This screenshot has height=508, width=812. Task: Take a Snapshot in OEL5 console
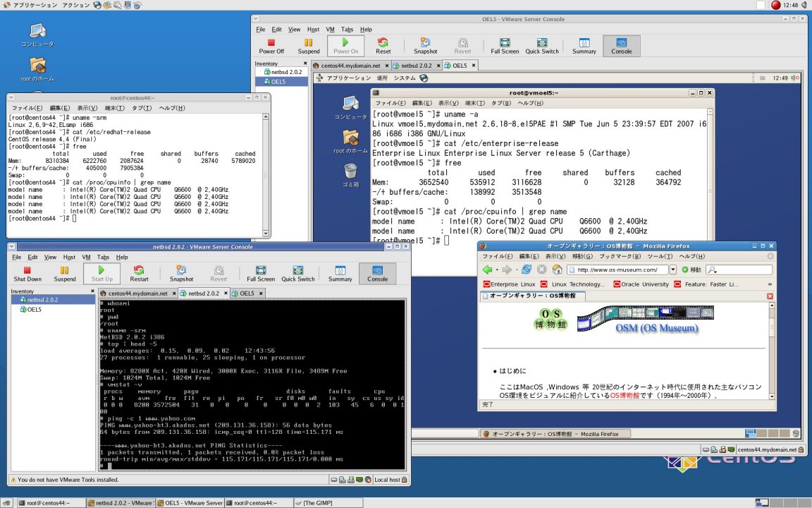425,46
